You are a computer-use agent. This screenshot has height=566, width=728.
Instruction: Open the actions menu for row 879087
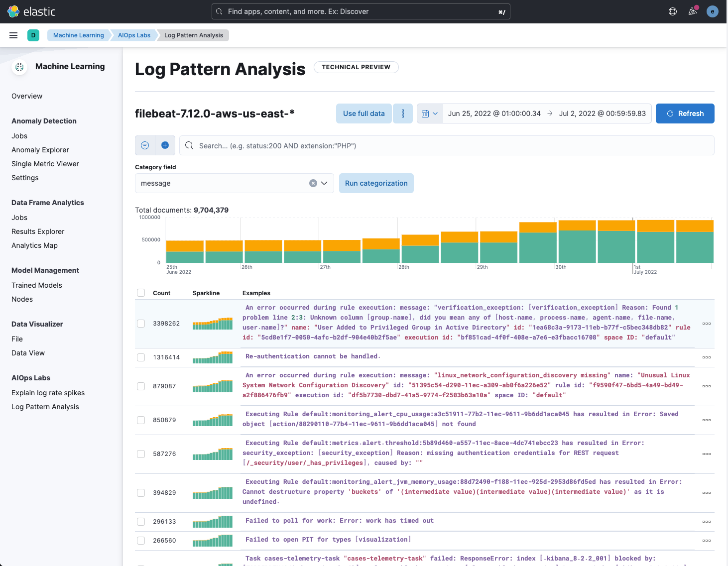tap(706, 386)
